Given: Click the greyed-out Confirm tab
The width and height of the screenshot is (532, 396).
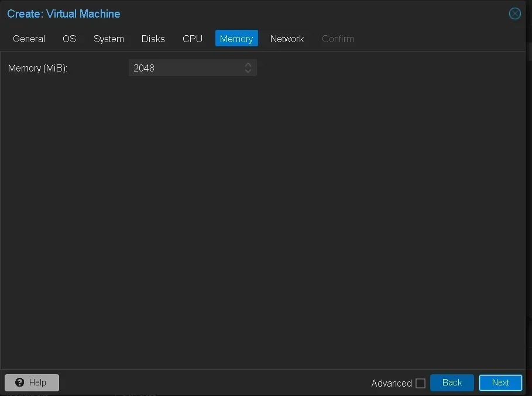Looking at the screenshot, I should point(338,39).
